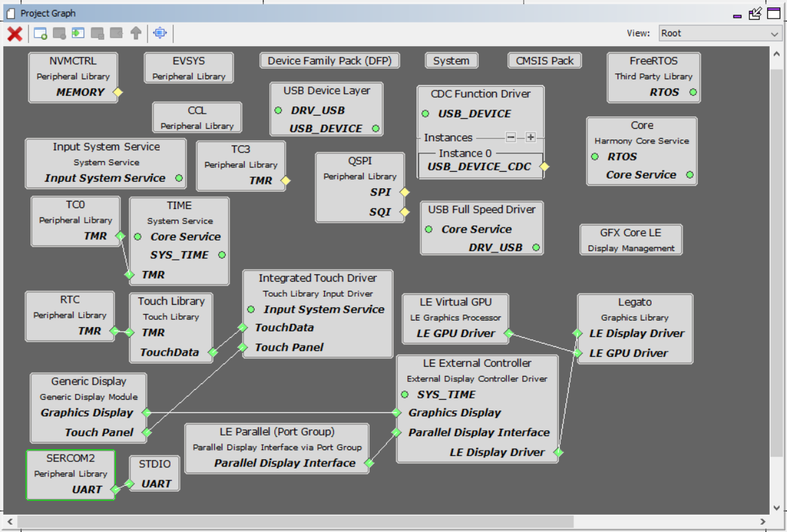Image resolution: width=787 pixels, height=532 pixels.
Task: Add a CDC instance with the plus button
Action: (530, 137)
